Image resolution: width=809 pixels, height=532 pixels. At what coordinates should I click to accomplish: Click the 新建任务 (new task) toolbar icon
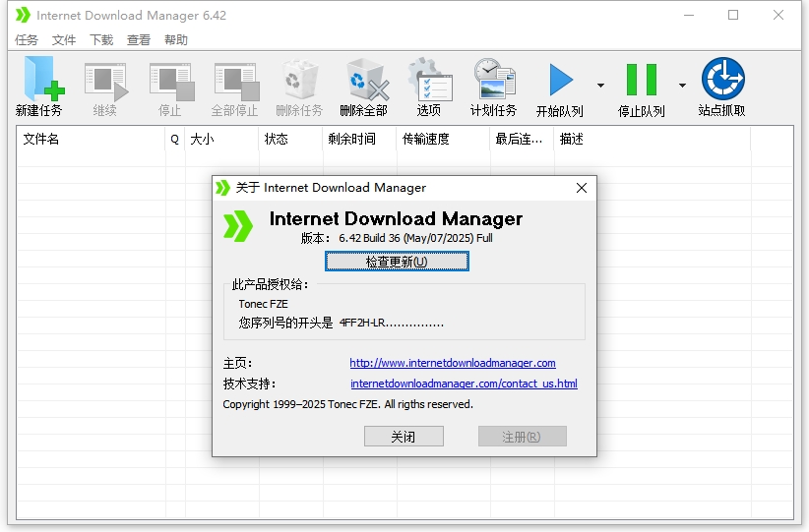click(x=39, y=81)
